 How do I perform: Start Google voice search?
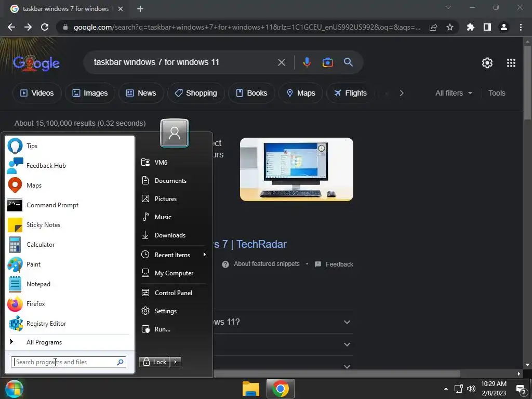(x=307, y=62)
